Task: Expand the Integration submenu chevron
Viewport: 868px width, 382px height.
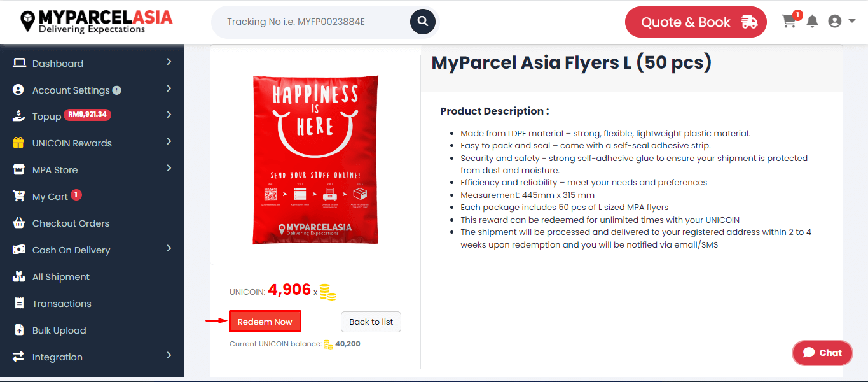Action: (169, 355)
